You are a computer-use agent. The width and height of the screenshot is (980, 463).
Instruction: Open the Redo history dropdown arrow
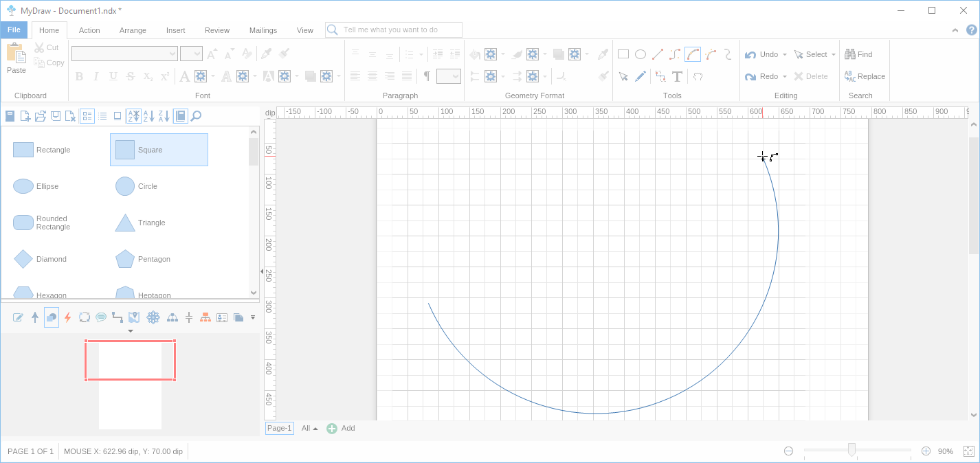click(x=785, y=77)
